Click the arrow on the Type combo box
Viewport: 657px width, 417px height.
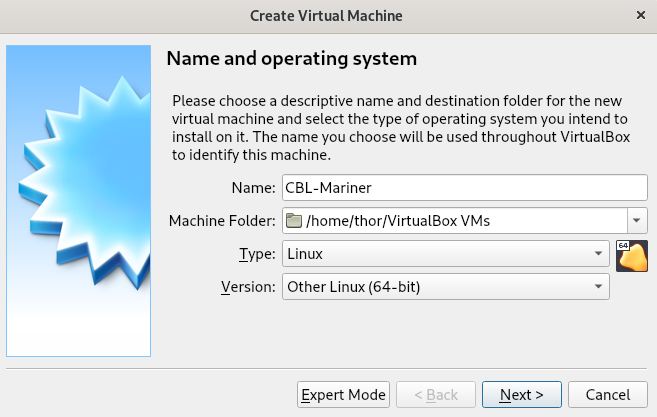(x=598, y=254)
